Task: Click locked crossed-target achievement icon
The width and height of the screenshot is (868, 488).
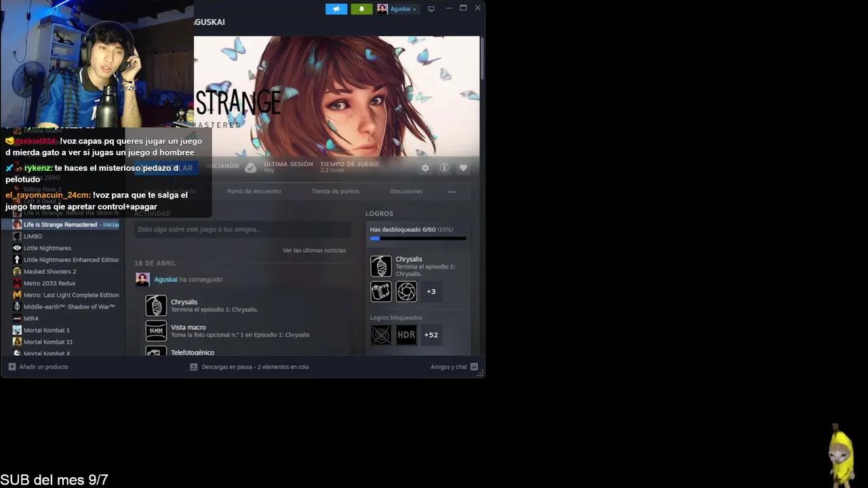Action: point(380,335)
